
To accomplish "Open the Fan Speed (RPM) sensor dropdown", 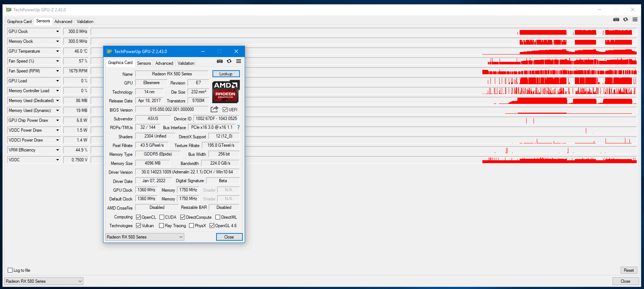I will point(57,71).
